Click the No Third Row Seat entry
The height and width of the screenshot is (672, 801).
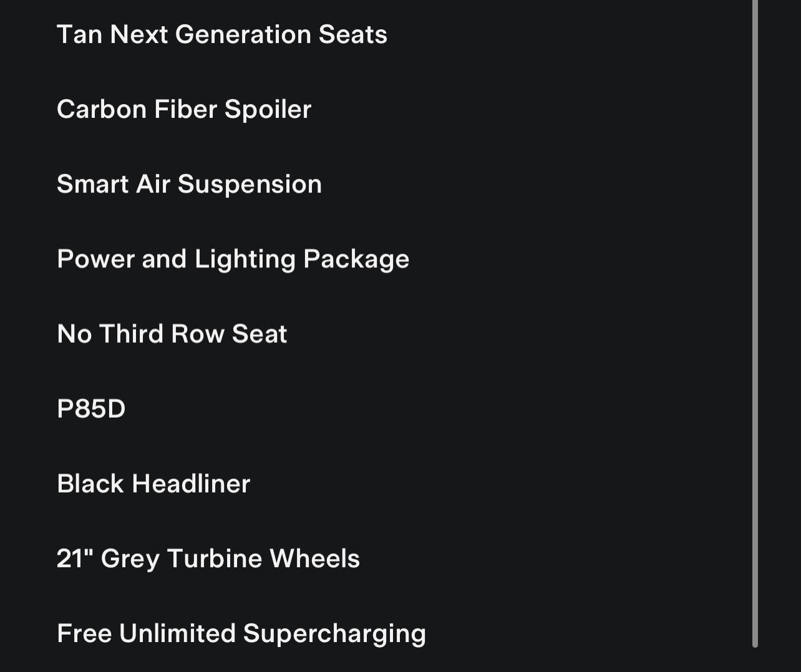point(172,334)
